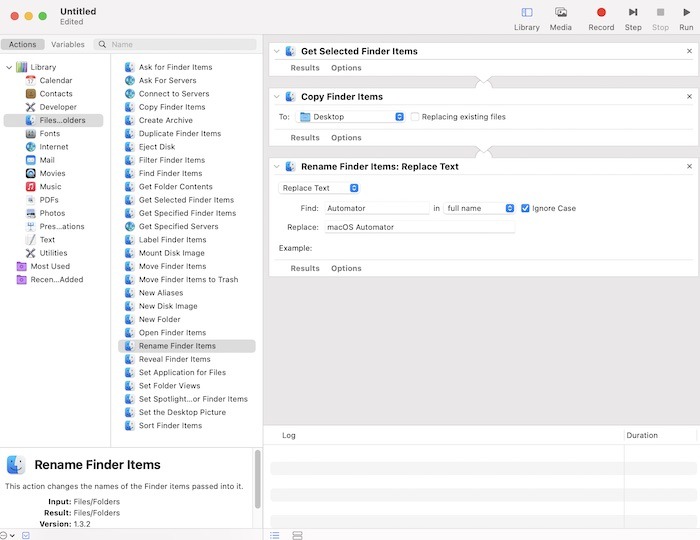The image size is (700, 540).
Task: Show Options of Copy Finder Items
Action: point(346,137)
